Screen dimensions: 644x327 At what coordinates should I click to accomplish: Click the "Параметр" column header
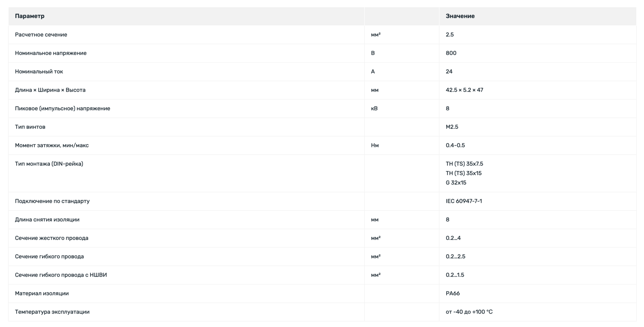pyautogui.click(x=30, y=16)
